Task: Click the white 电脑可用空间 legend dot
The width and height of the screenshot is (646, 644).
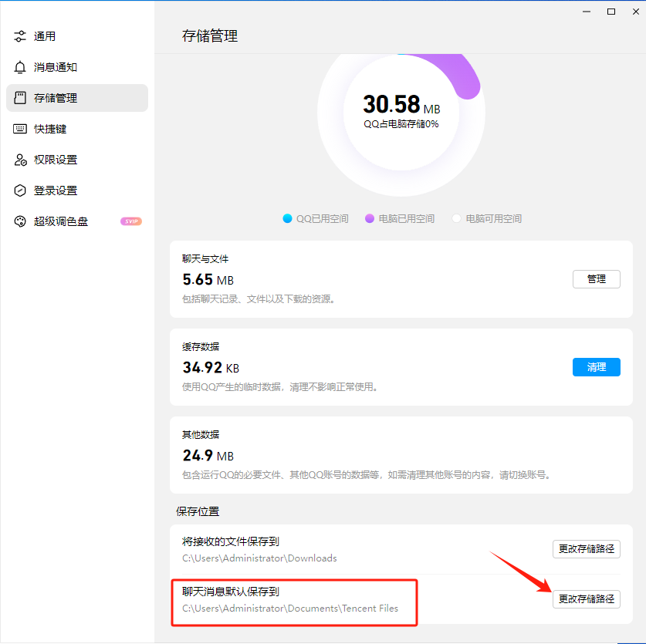Action: coord(456,218)
